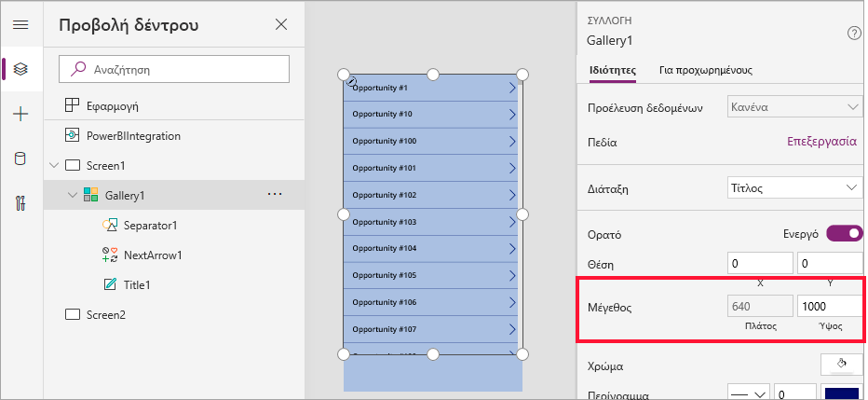Click the magnifier icon in search box

pos(78,69)
